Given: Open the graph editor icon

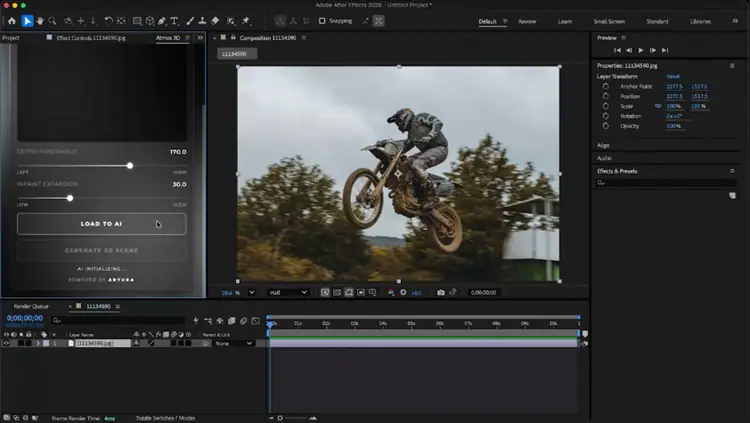Looking at the screenshot, I should click(x=255, y=321).
